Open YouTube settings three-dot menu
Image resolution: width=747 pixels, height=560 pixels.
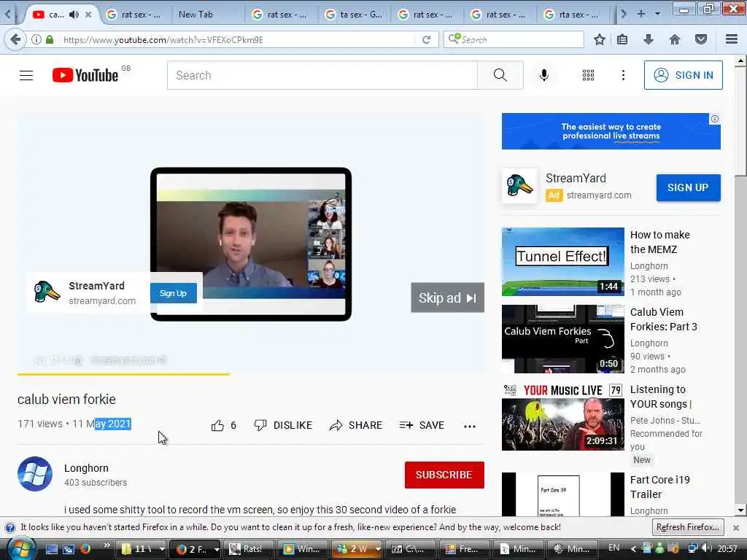623,75
